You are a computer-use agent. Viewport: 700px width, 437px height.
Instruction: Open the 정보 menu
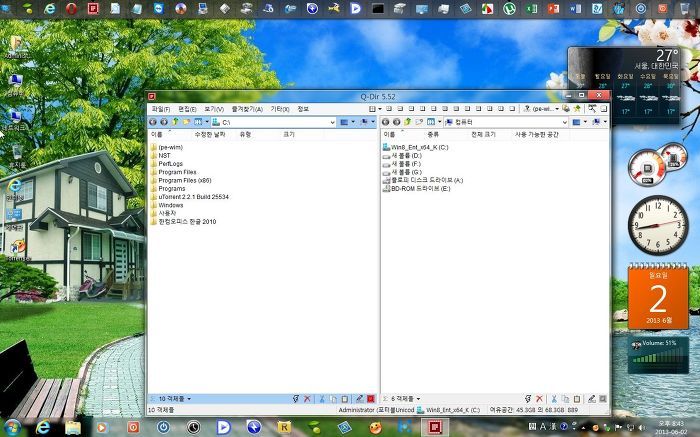tap(303, 109)
